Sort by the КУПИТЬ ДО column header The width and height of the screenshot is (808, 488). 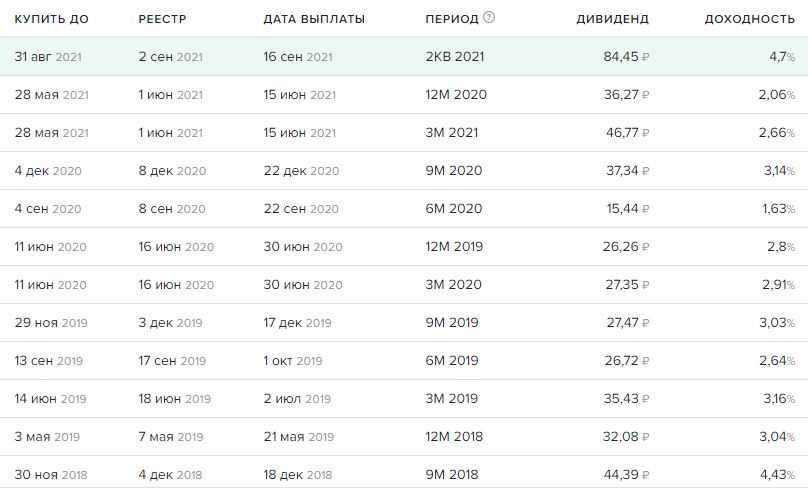point(51,19)
